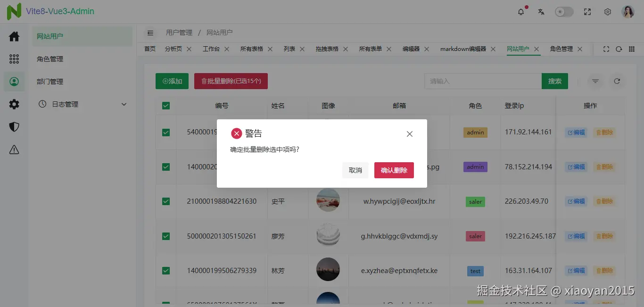Close the 拖拽表格 tab
This screenshot has width=644, height=307.
(346, 49)
